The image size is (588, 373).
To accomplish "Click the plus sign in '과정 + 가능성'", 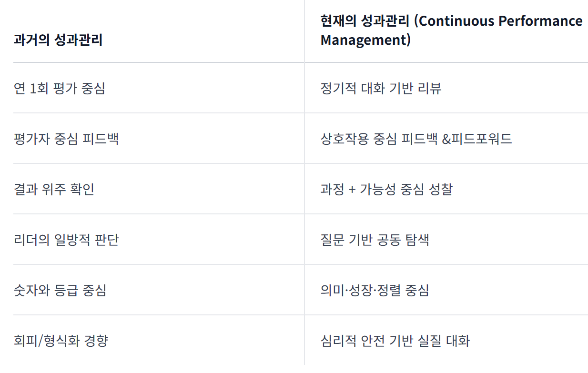I will pyautogui.click(x=352, y=190).
